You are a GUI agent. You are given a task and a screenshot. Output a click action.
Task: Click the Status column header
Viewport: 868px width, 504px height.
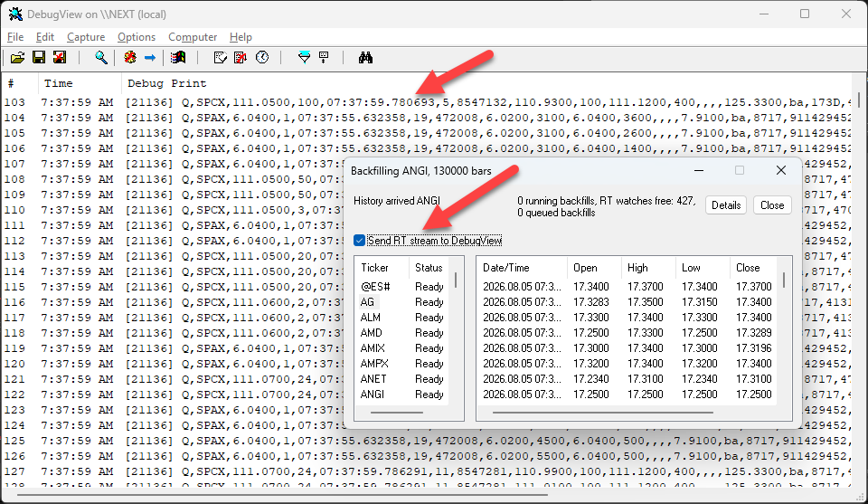[x=429, y=268]
